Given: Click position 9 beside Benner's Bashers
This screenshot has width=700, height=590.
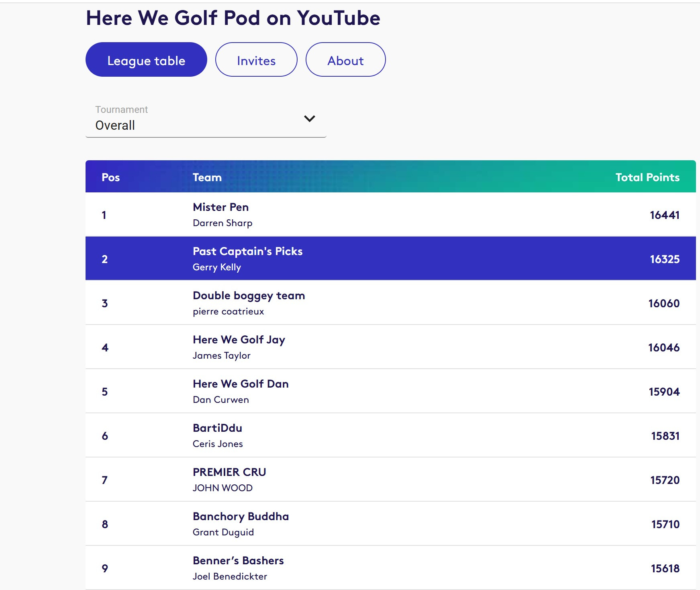Looking at the screenshot, I should (x=105, y=568).
